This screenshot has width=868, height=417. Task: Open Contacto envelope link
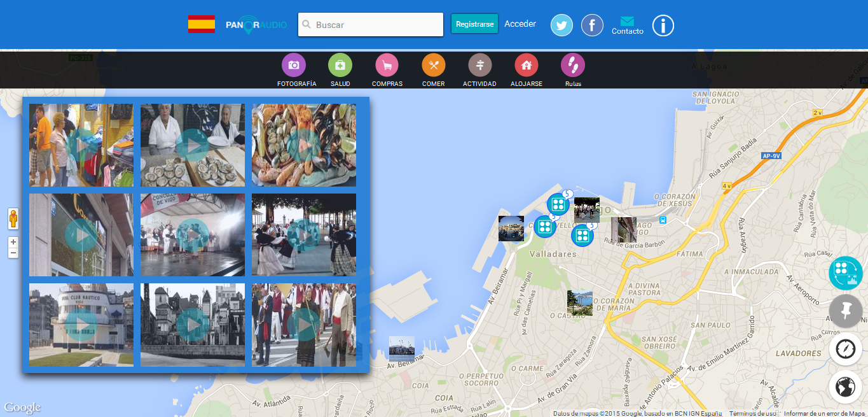click(627, 25)
